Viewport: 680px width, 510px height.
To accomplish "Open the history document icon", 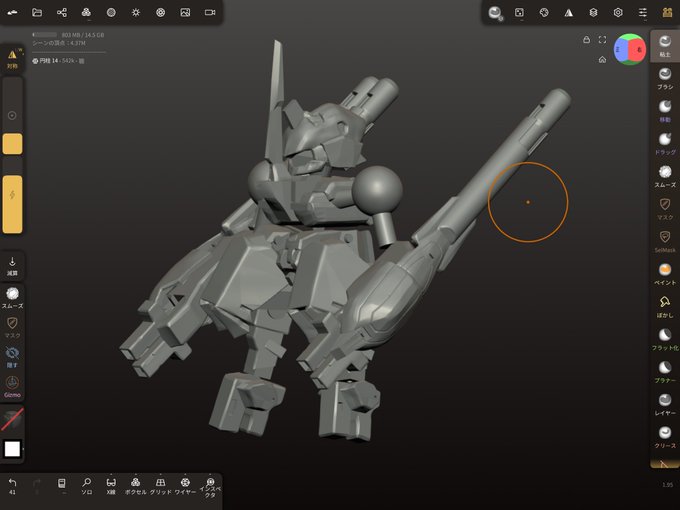I will pos(62,485).
